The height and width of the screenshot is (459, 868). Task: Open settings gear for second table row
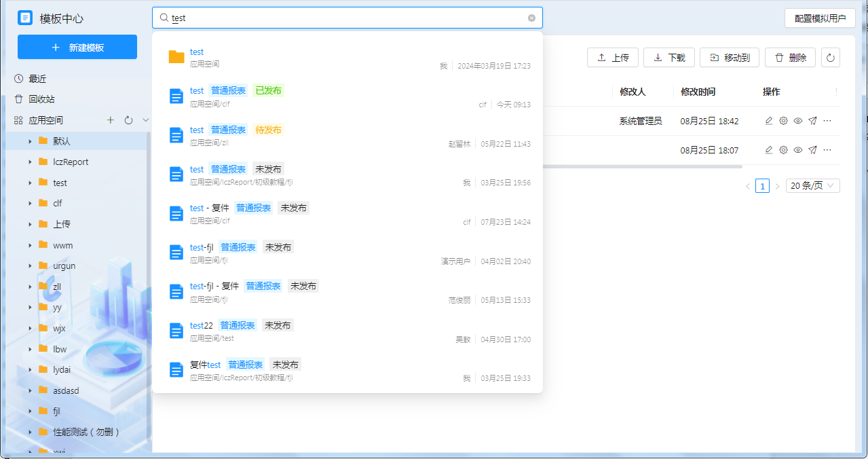783,150
